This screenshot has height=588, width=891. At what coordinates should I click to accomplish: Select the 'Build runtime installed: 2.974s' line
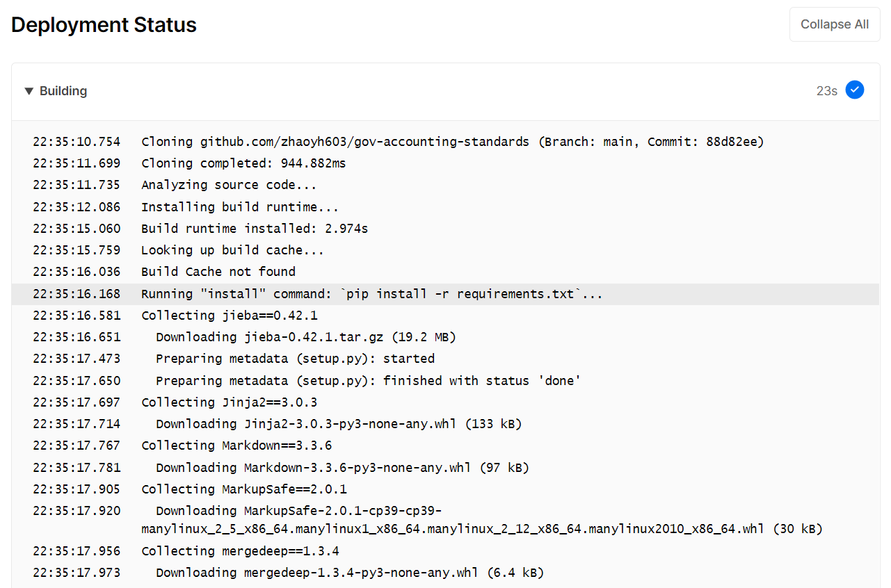click(255, 229)
